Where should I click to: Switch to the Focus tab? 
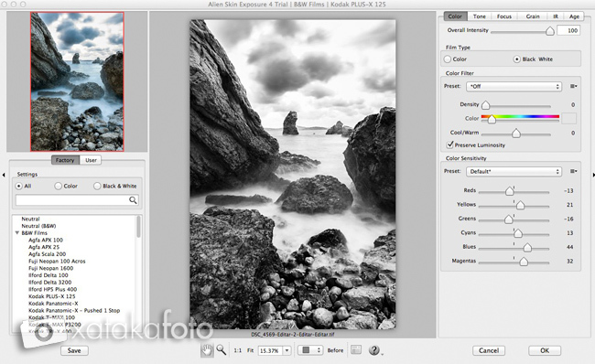pyautogui.click(x=504, y=16)
